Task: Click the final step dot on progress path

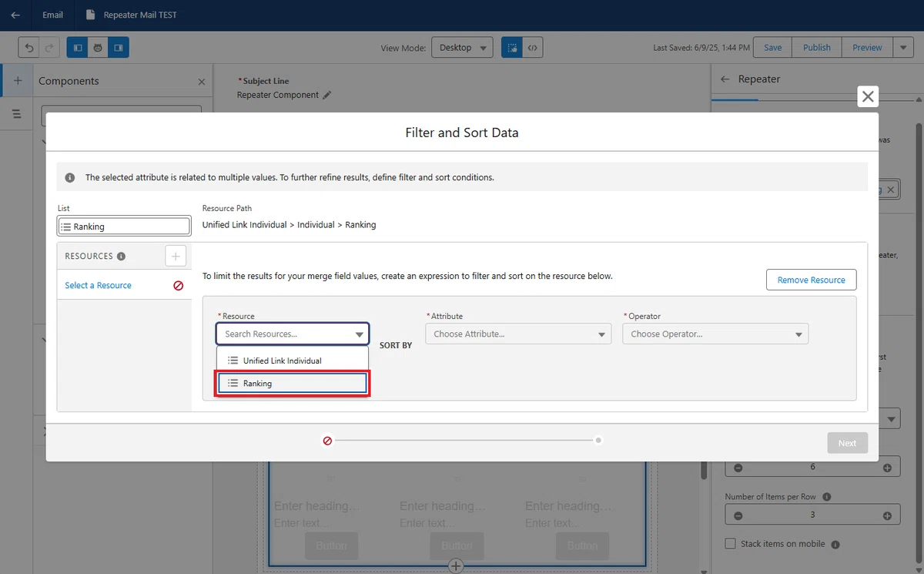Action: click(598, 441)
